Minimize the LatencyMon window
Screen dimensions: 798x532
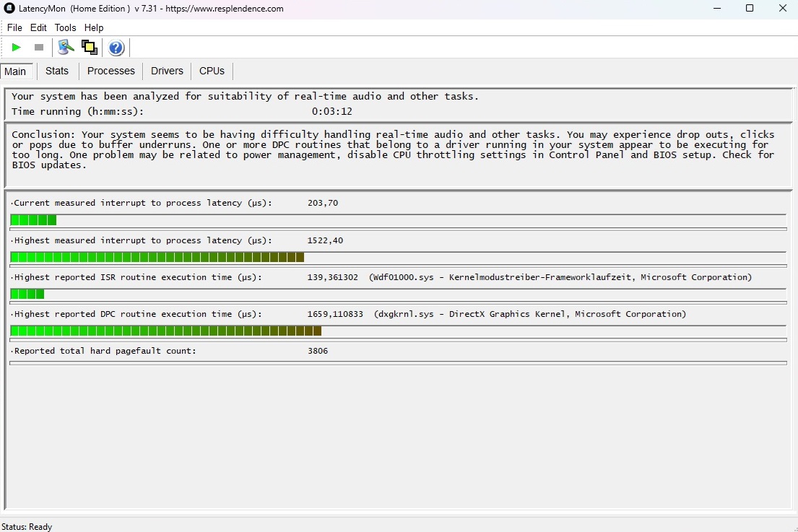(x=717, y=8)
